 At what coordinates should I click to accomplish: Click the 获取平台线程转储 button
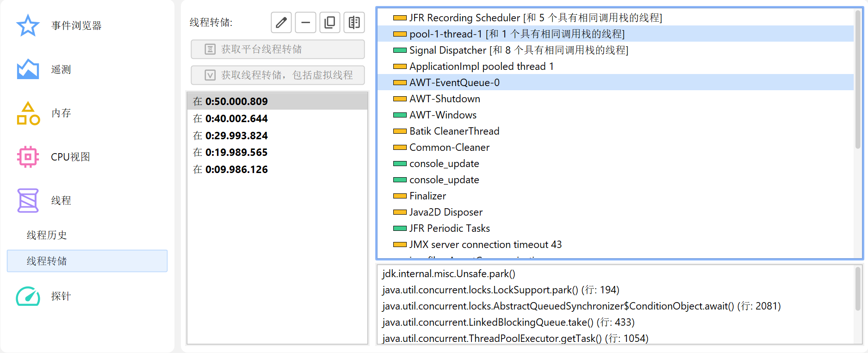278,49
